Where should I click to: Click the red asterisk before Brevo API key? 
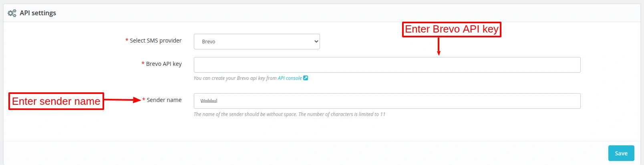(143, 64)
